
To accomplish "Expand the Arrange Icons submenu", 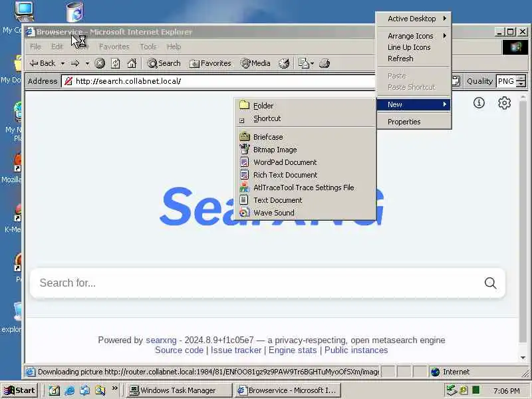I will tap(414, 36).
